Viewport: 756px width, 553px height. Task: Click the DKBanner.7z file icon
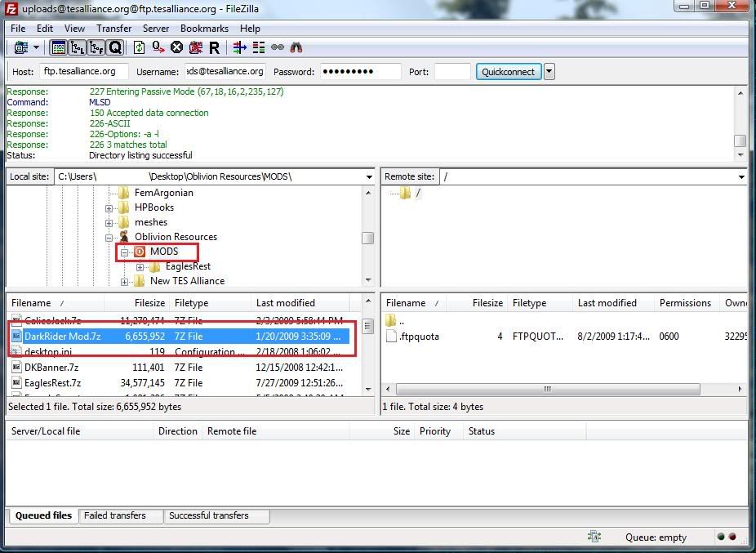coord(16,368)
